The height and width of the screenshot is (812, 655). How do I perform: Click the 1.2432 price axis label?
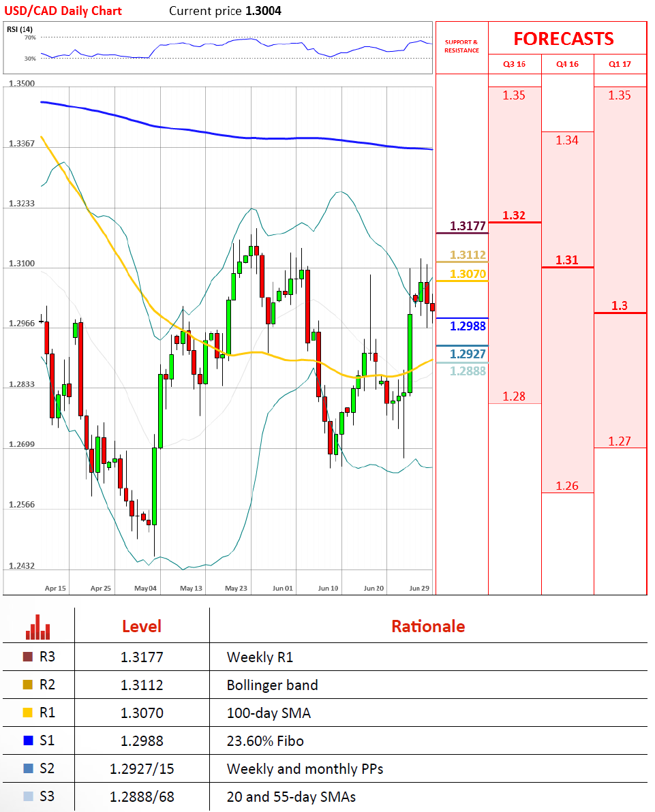click(22, 565)
